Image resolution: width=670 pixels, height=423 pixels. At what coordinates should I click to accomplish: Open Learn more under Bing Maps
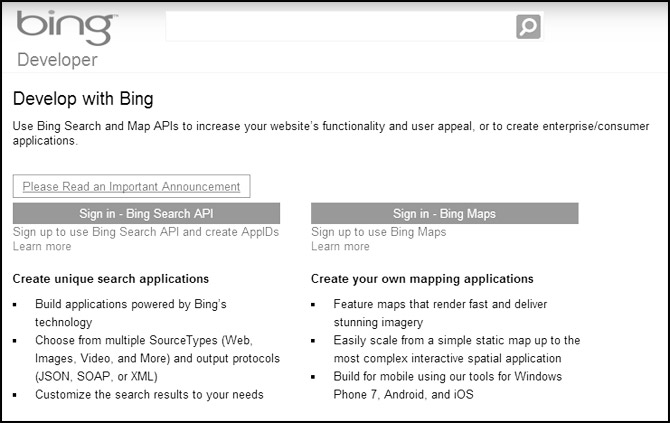click(340, 247)
